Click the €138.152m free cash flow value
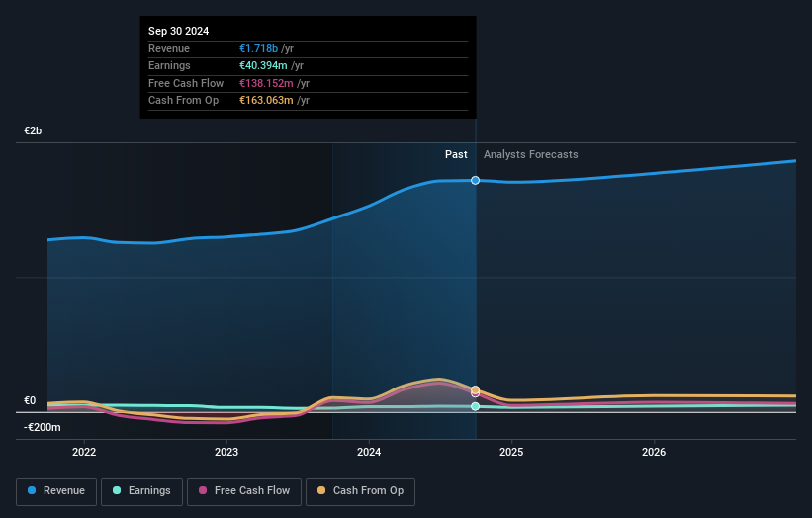 266,83
